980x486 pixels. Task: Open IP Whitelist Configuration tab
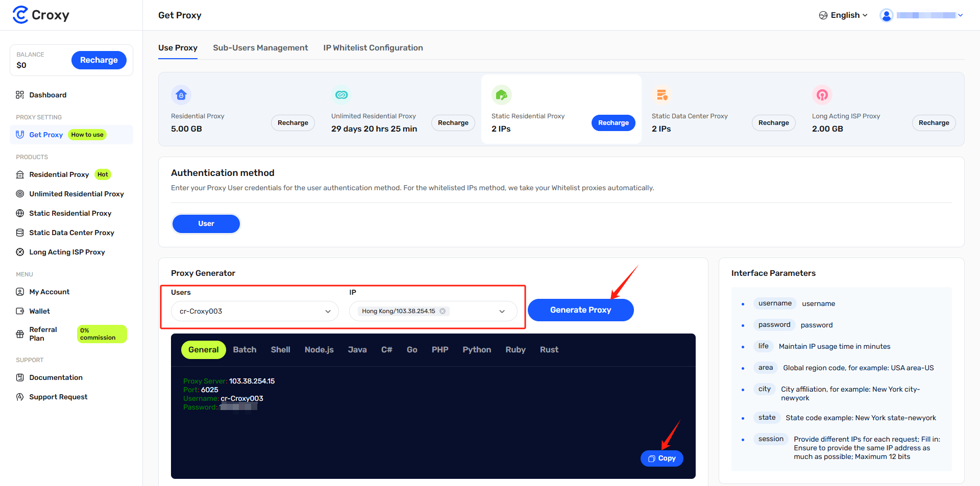click(x=373, y=48)
